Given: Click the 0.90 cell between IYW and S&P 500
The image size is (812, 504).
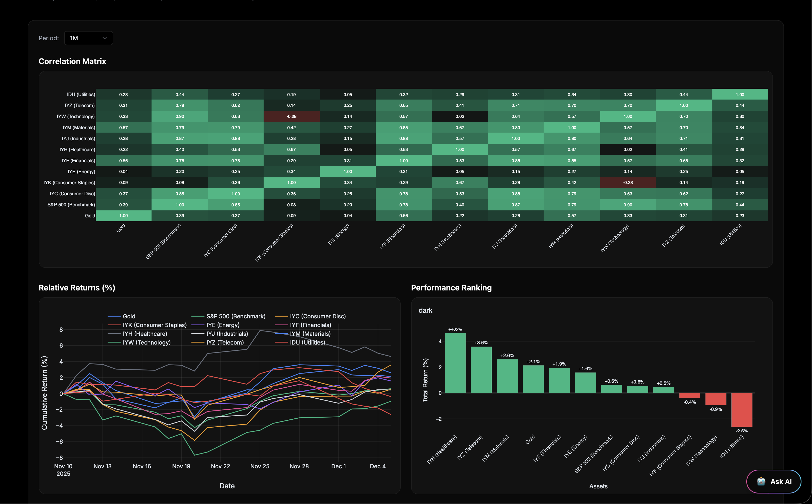Looking at the screenshot, I should coord(180,116).
